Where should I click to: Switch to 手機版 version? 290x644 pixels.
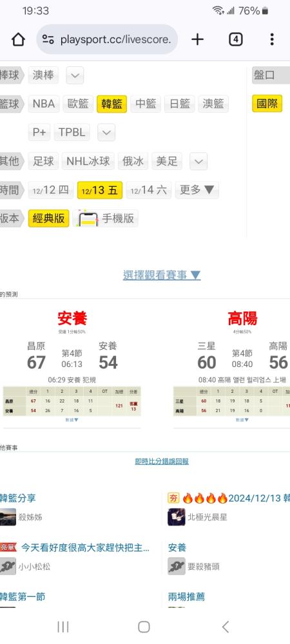pos(106,218)
